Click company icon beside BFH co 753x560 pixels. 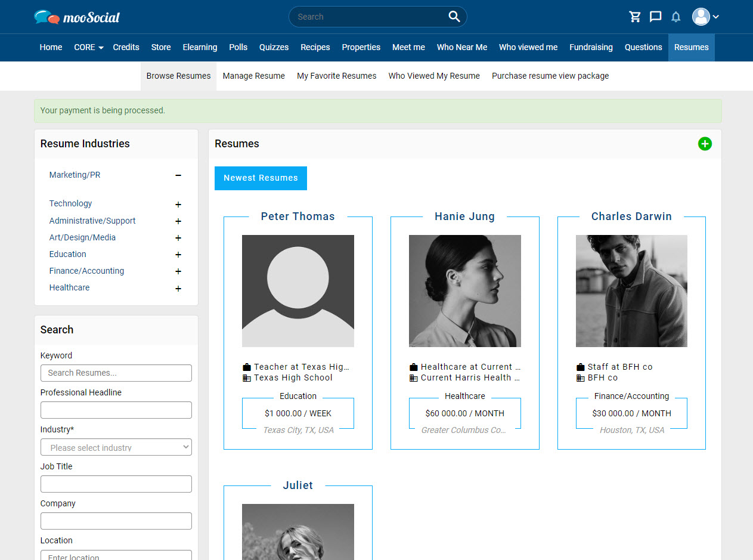click(581, 378)
